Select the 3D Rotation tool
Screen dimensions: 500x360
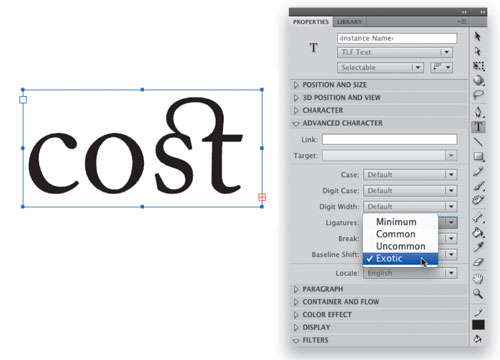click(479, 80)
